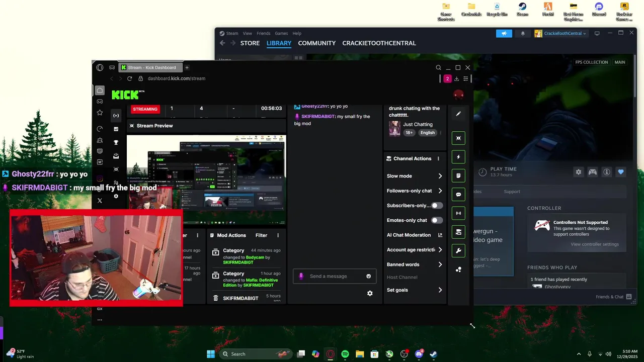
Task: Open the Spotify taskbar icon
Action: tap(345, 354)
